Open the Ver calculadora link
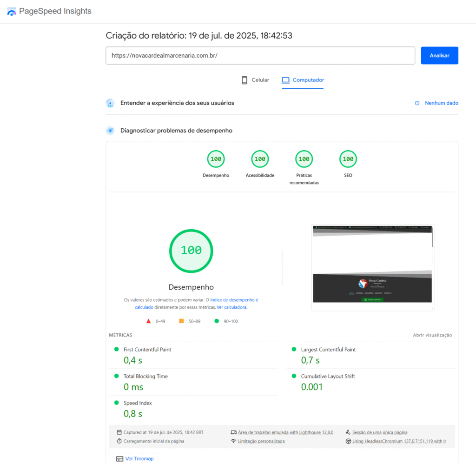 (x=231, y=307)
